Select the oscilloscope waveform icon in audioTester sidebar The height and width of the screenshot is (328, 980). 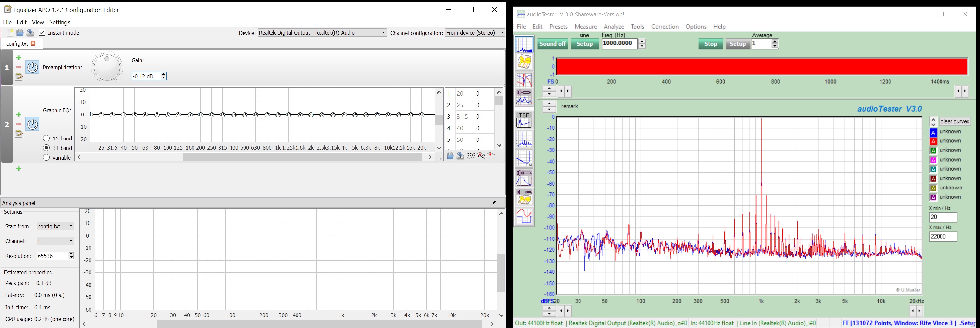524,216
